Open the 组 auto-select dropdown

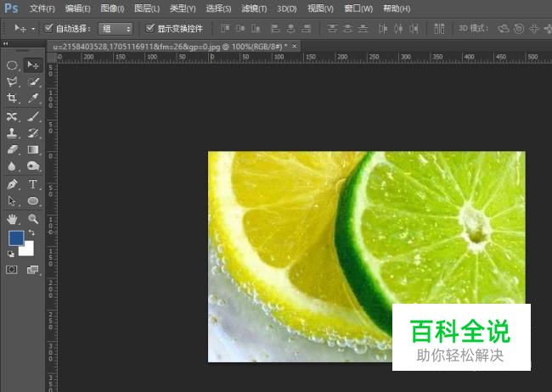point(115,28)
